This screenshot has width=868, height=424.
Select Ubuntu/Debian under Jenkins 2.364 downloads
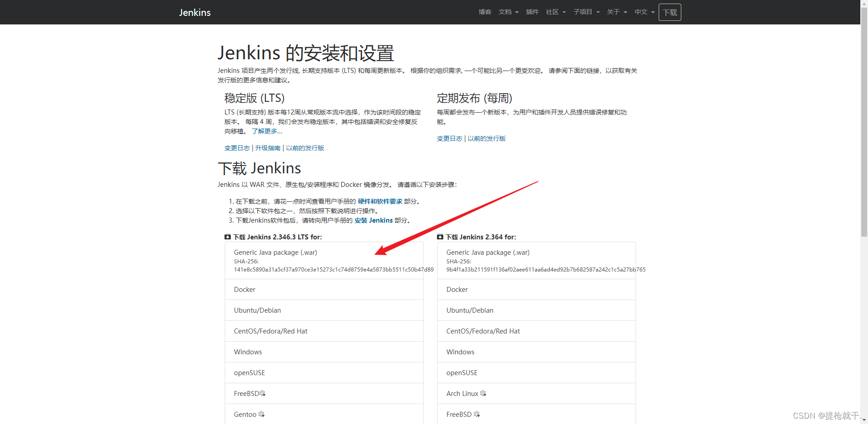pos(537,310)
